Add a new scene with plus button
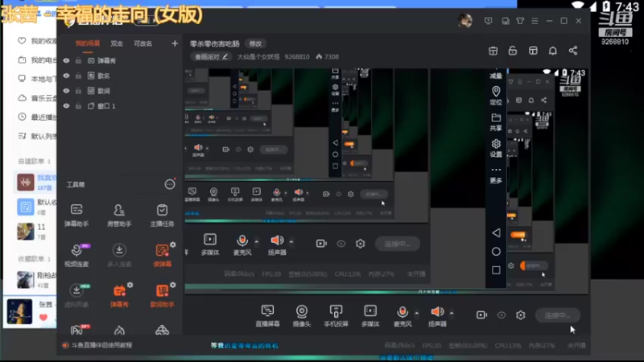Image resolution: width=644 pixels, height=362 pixels. pyautogui.click(x=175, y=43)
